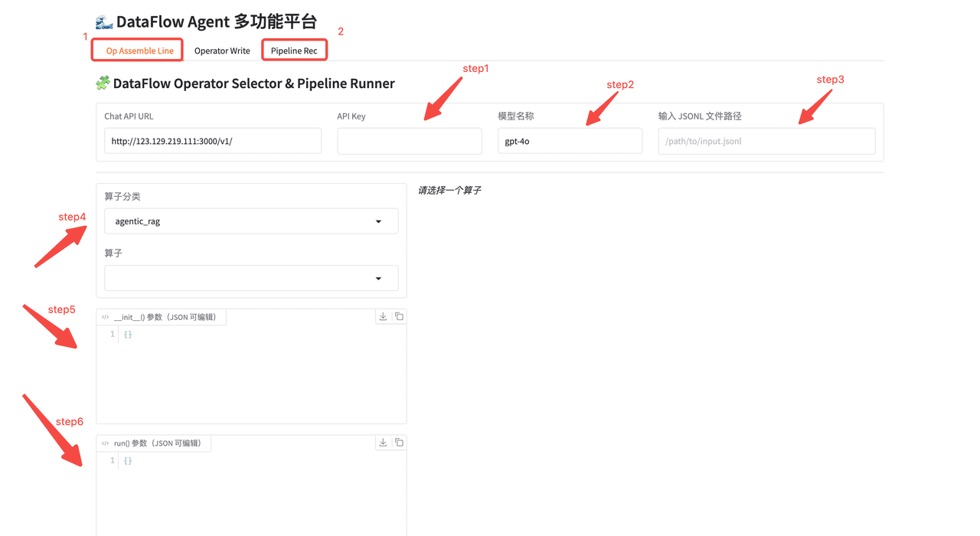Image resolution: width=980 pixels, height=536 pixels.
Task: Download the __init__() parameters JSON
Action: tap(383, 316)
